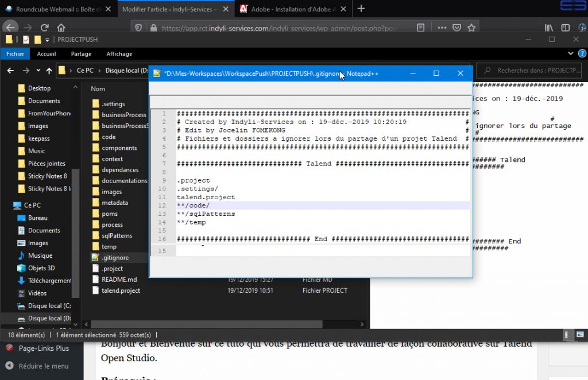Screen dimensions: 588x380
Task: Select the components folder icon
Action: click(x=96, y=148)
